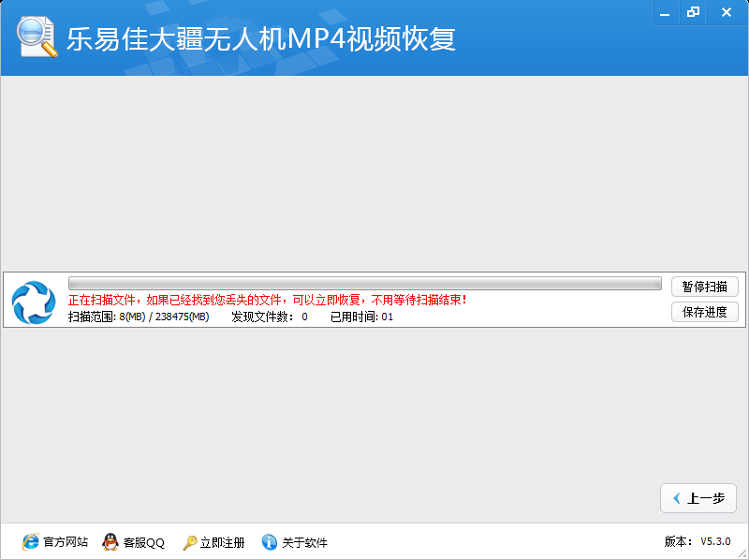Click the left arrow inside the 上一步 button
The image size is (749, 560).
point(679,498)
